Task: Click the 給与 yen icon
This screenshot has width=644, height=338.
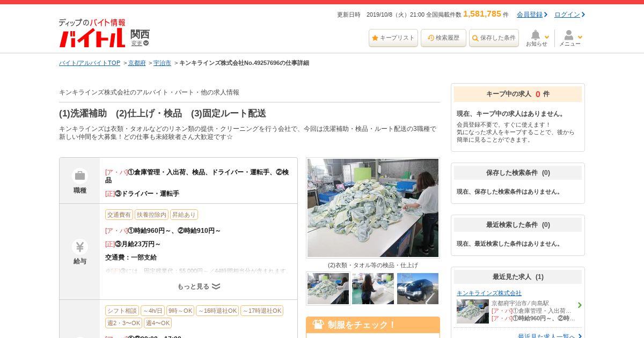Action: pyautogui.click(x=80, y=247)
